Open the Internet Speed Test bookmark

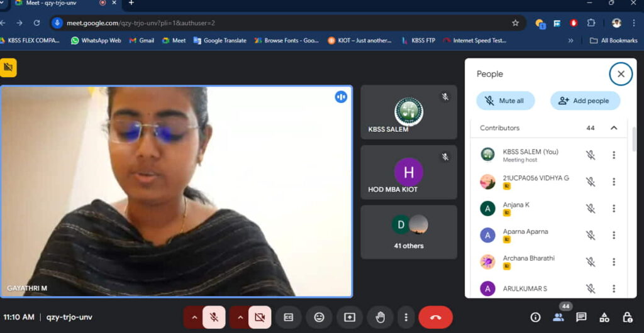click(475, 41)
